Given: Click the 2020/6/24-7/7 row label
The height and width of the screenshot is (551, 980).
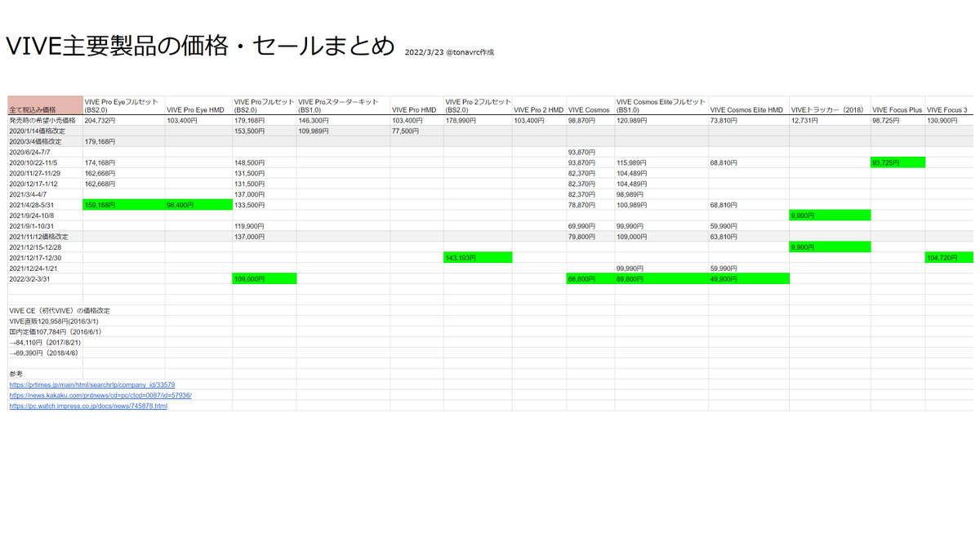Looking at the screenshot, I should coord(46,152).
